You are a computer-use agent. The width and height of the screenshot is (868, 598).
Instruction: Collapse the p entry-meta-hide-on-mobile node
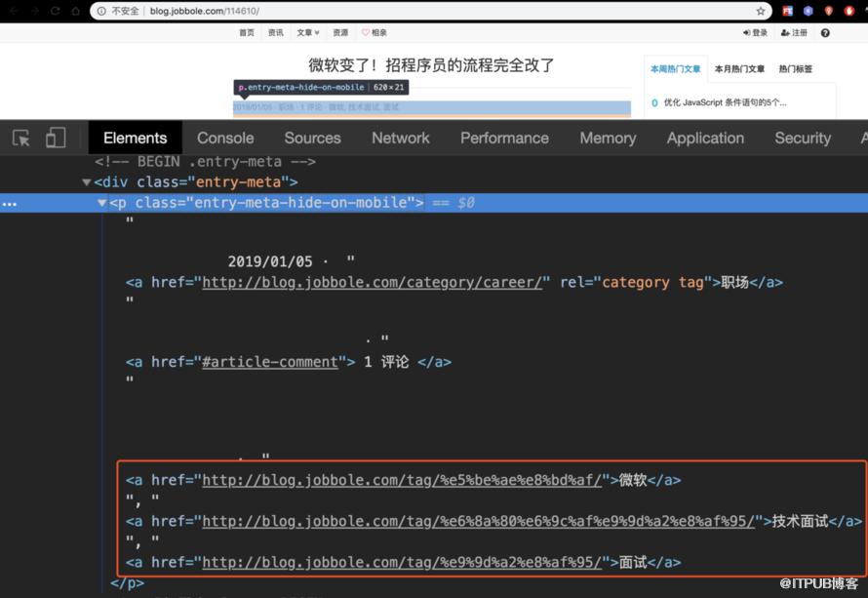click(x=101, y=203)
